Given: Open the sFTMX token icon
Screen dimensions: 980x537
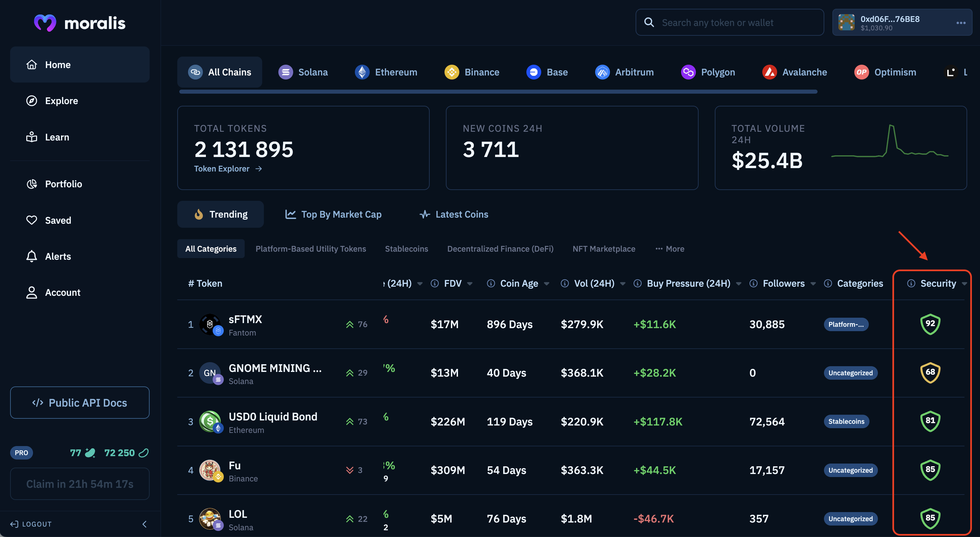Looking at the screenshot, I should (210, 324).
